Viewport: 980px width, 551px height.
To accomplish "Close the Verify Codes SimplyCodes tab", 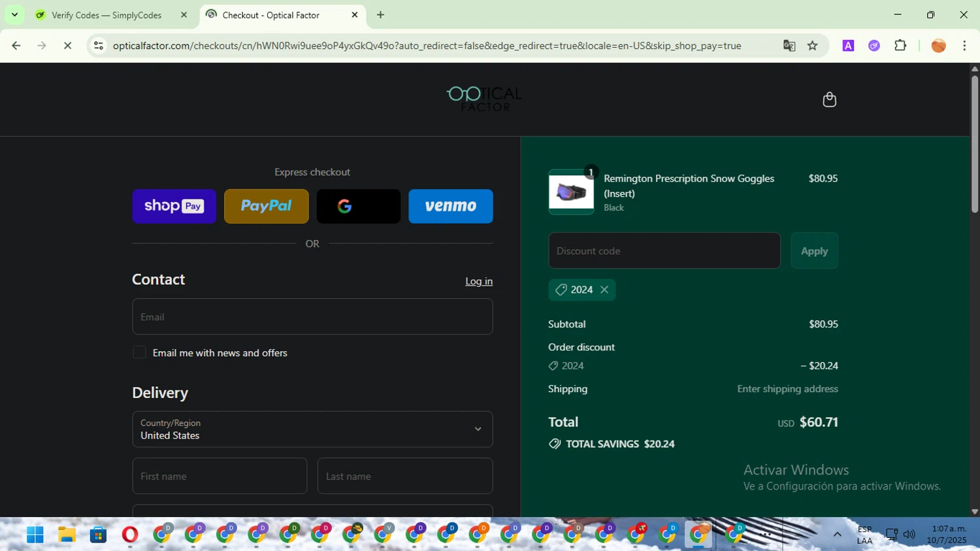I will tap(184, 15).
